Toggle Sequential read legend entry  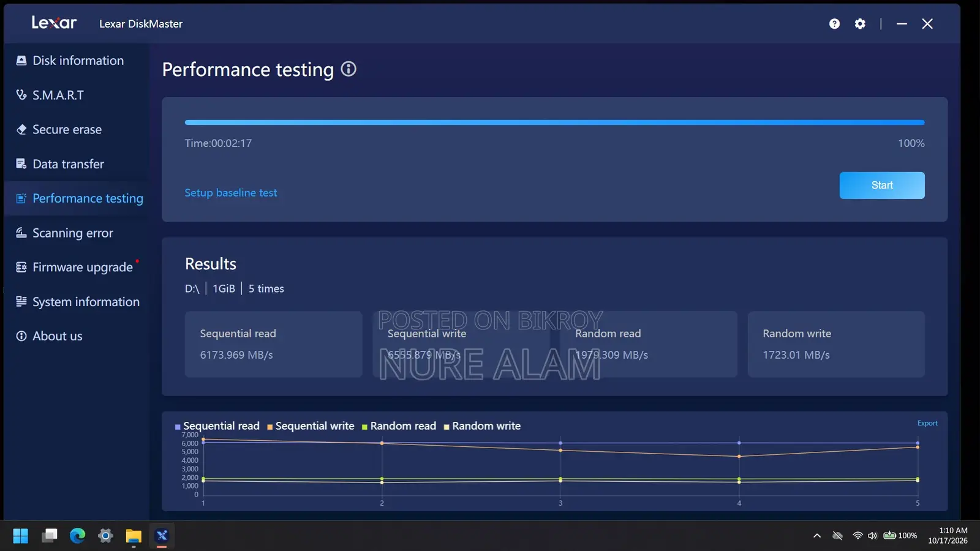pos(217,426)
